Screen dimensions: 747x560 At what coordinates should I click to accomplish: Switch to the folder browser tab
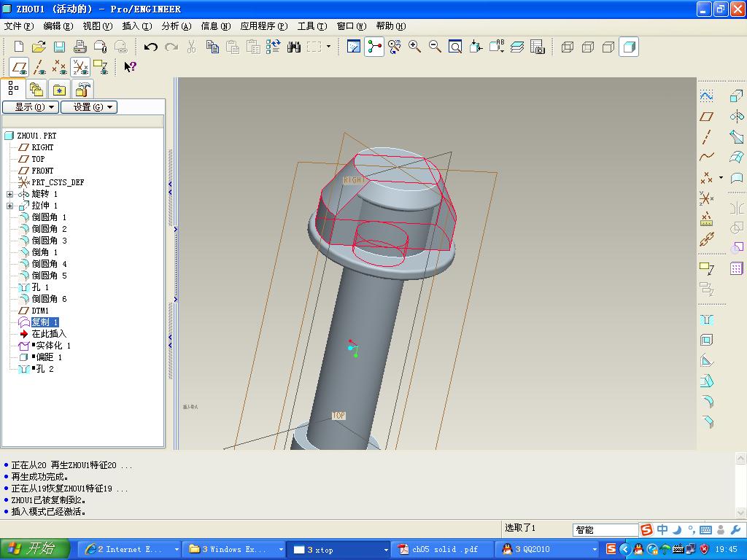click(36, 90)
